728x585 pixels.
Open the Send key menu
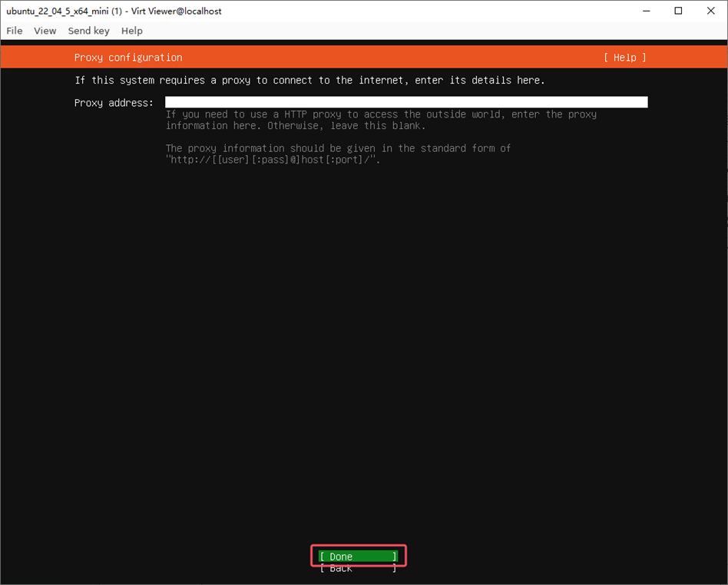(x=88, y=31)
